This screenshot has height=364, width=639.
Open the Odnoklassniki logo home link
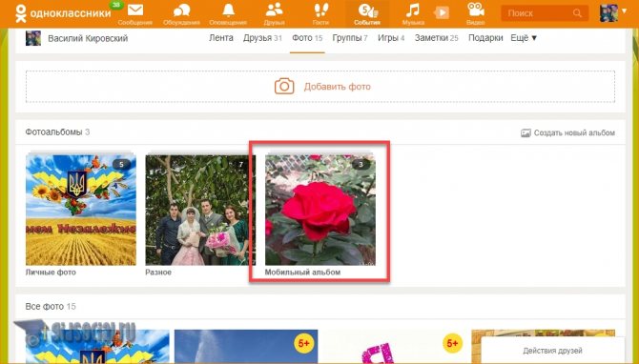(63, 13)
